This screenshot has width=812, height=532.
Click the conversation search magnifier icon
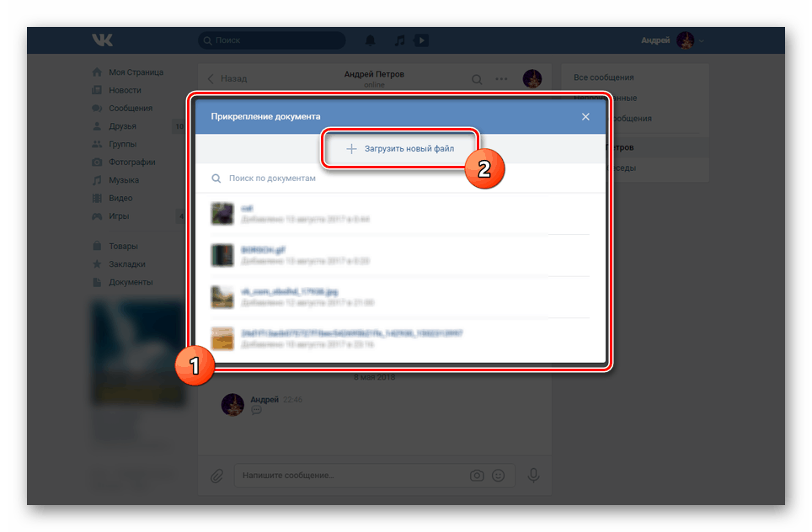(x=477, y=79)
